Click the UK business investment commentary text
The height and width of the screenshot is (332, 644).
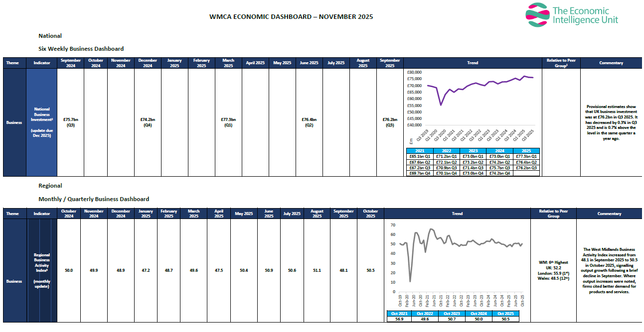611,122
